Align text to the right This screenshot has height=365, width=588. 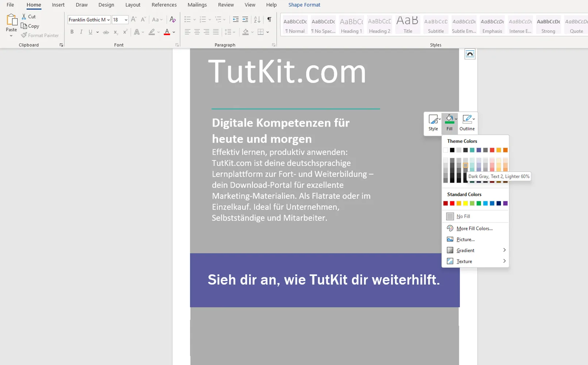206,32
